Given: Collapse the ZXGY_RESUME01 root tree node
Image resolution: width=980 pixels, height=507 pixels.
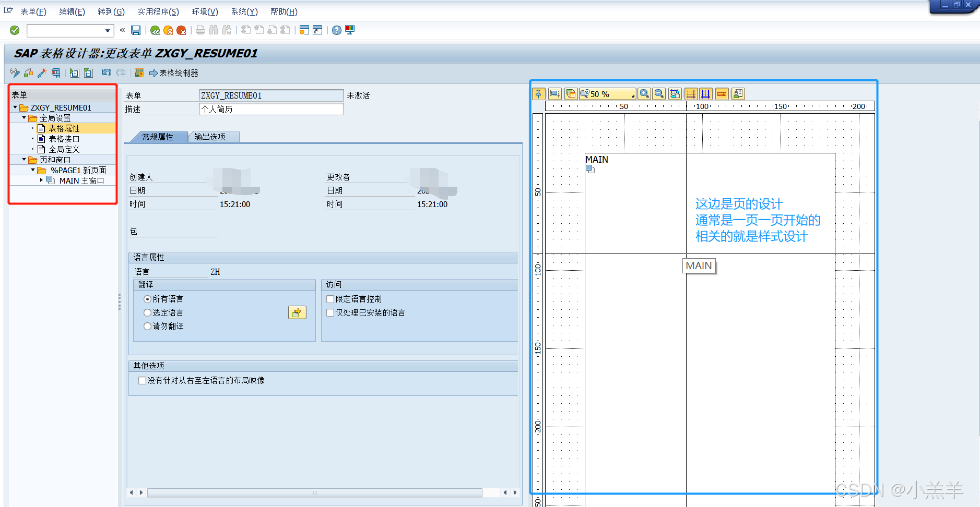Looking at the screenshot, I should tap(15, 107).
